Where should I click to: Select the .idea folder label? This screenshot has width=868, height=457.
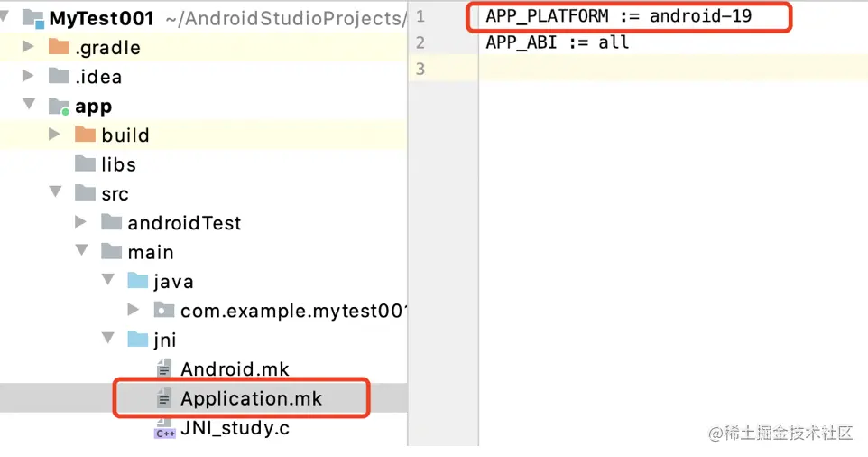coord(98,77)
